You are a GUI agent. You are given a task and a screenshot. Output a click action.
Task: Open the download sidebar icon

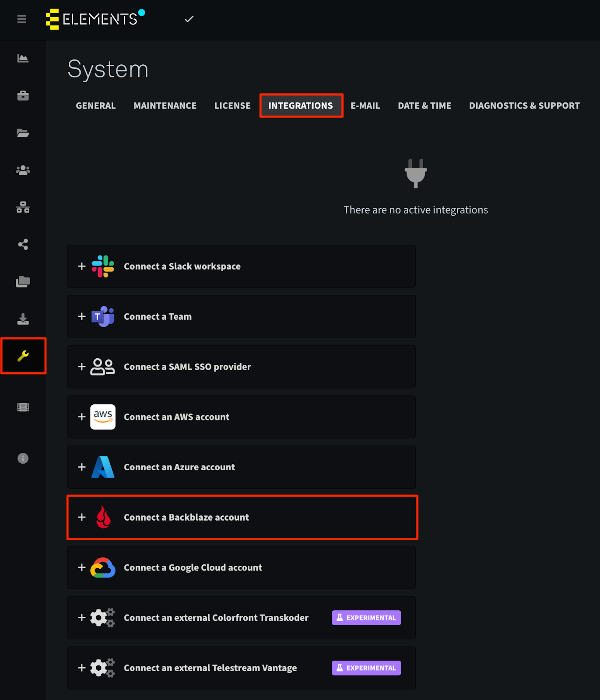[x=23, y=319]
